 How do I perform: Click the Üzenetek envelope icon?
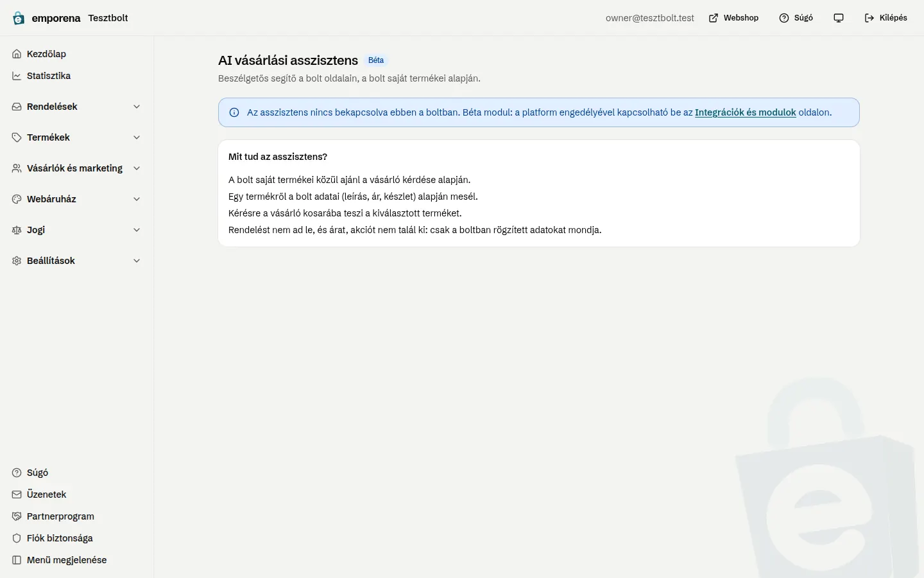17,495
